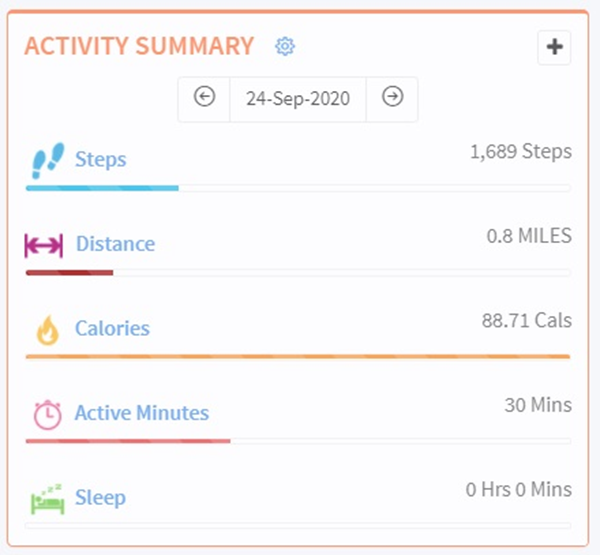600x555 pixels.
Task: Click the Active Minutes progress bar
Action: click(298, 441)
